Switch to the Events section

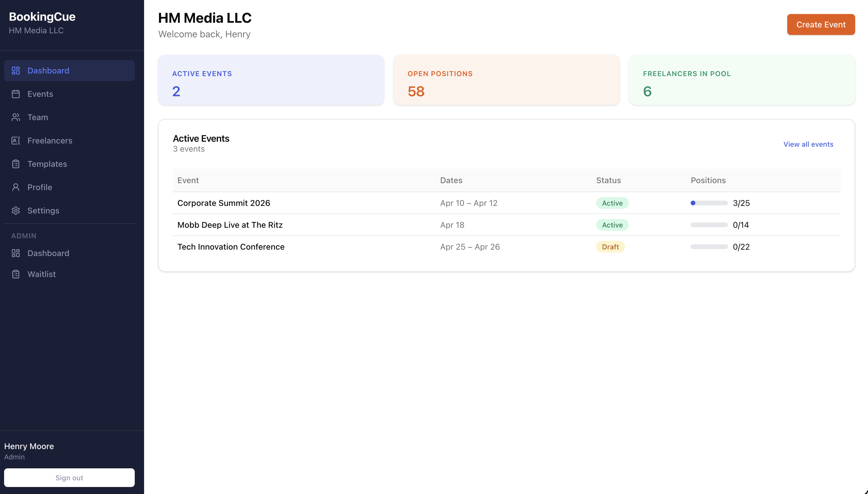pyautogui.click(x=40, y=94)
